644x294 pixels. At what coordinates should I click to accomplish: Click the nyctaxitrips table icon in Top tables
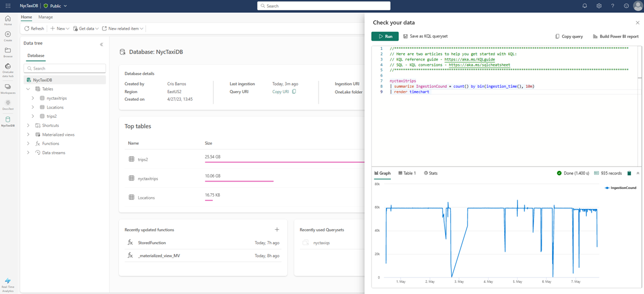(131, 178)
